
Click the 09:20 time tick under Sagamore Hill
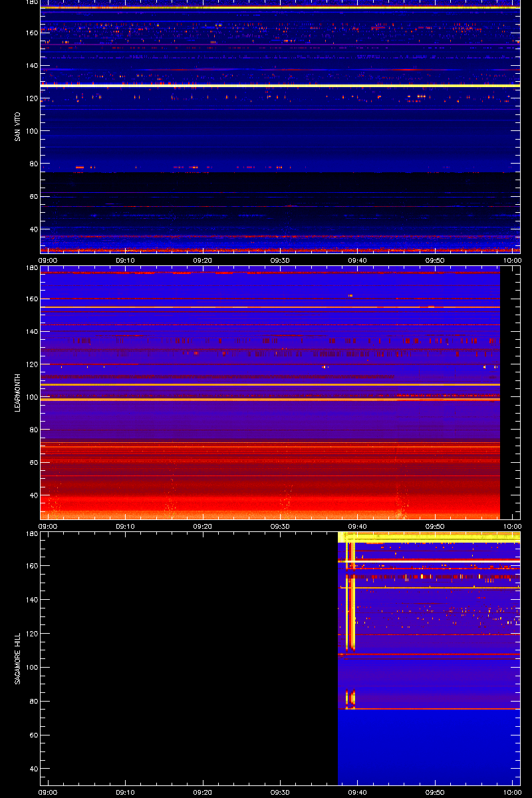[203, 793]
